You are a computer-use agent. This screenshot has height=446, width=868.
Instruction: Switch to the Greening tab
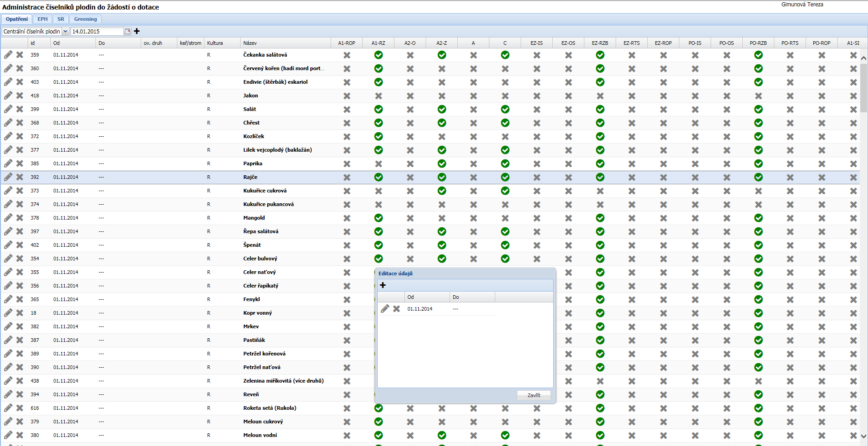tap(85, 19)
